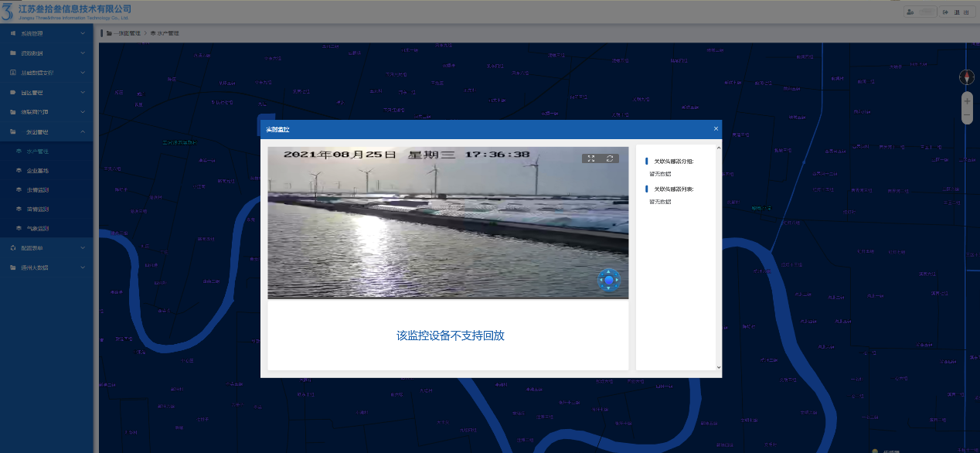
Task: Click the fullscreen icon on the video
Action: click(x=591, y=158)
